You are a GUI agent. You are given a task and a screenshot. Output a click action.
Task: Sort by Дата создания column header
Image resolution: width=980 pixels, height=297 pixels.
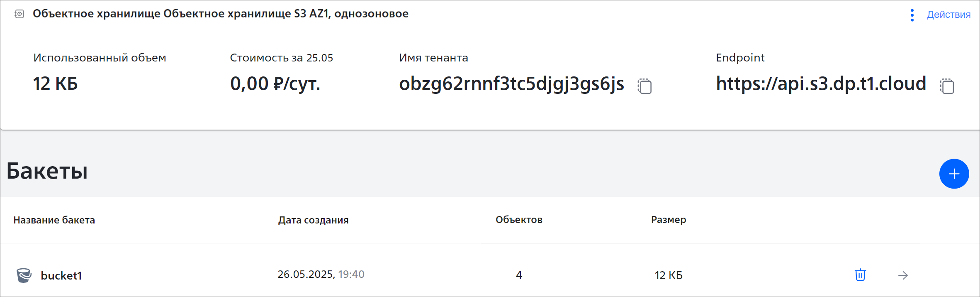click(x=313, y=220)
